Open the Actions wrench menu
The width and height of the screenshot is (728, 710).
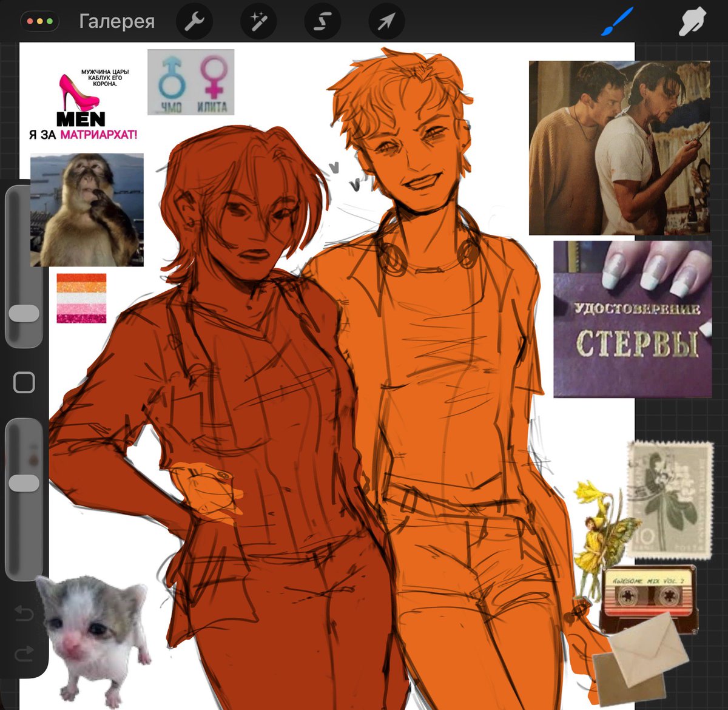pyautogui.click(x=194, y=22)
